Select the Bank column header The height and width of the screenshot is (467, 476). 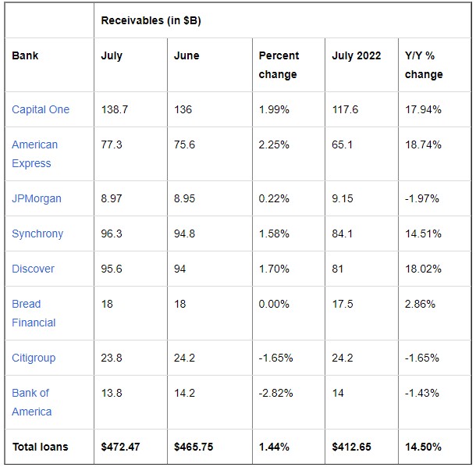tap(25, 55)
